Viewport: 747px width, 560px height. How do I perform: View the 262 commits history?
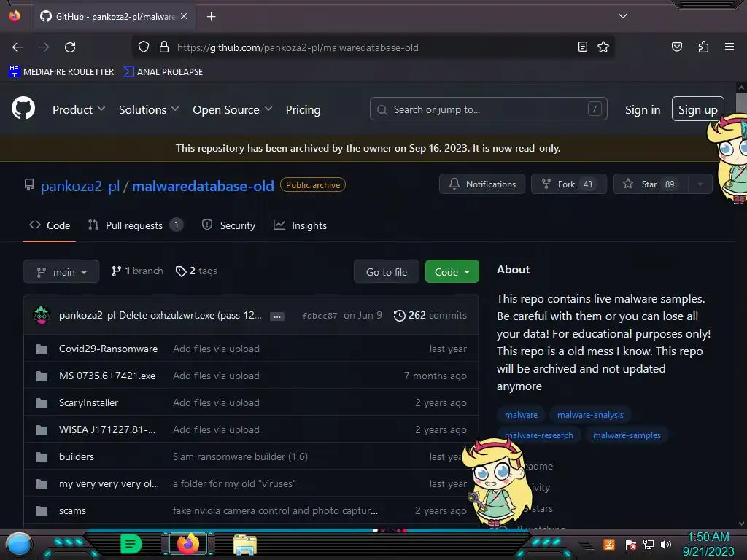[430, 315]
